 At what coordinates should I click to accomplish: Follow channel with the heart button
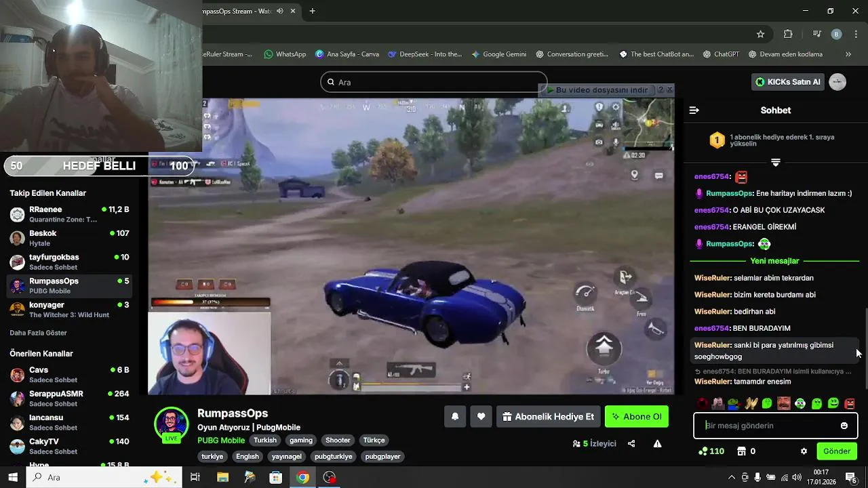tap(481, 416)
